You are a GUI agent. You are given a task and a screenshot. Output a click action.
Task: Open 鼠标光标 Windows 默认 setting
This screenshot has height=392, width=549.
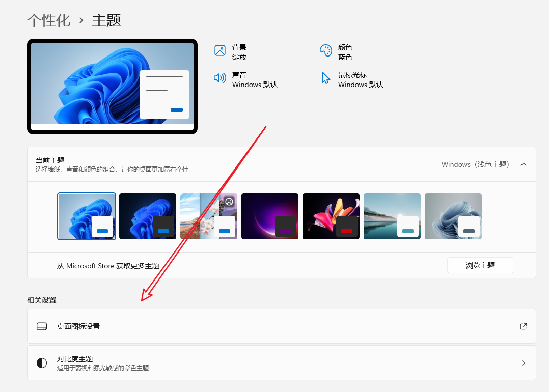pos(352,79)
